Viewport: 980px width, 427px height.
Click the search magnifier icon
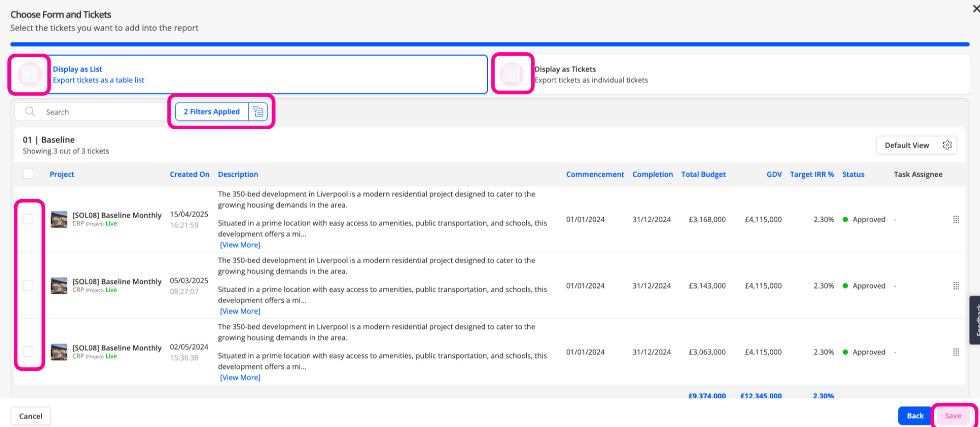pos(30,111)
